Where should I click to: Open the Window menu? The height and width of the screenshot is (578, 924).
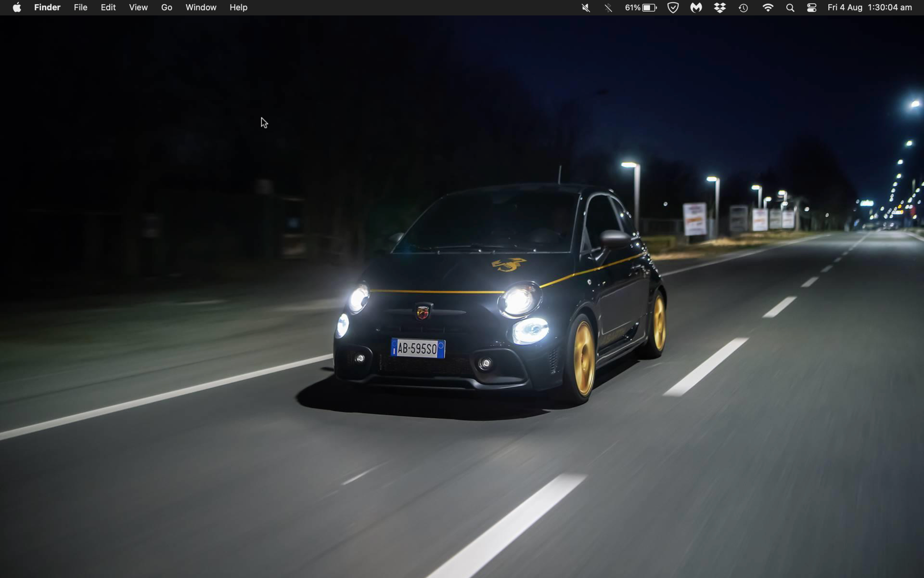coord(201,7)
